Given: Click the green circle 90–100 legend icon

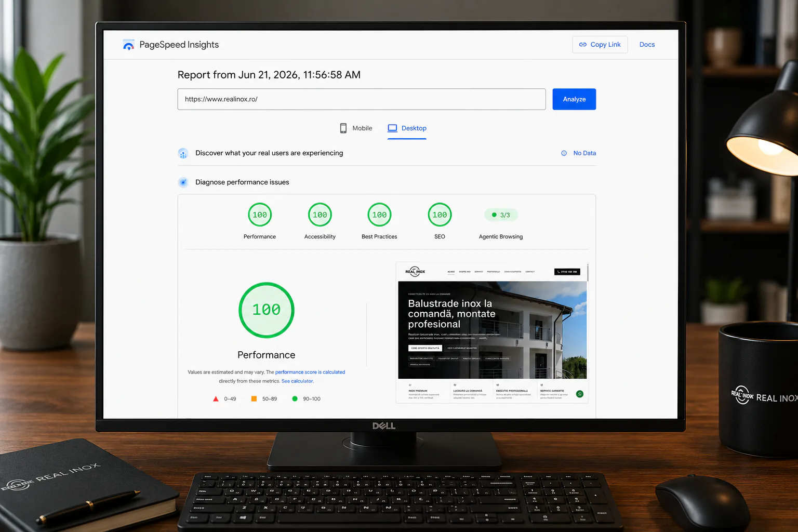Looking at the screenshot, I should pos(295,399).
